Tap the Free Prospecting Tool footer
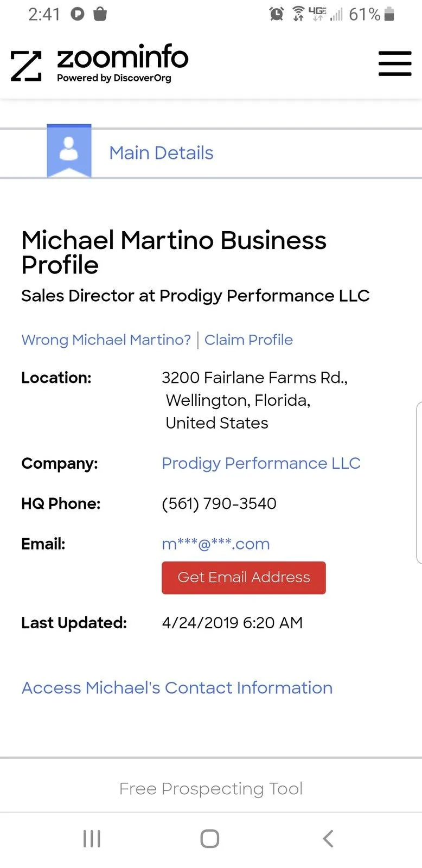422x868 pixels. click(x=211, y=789)
